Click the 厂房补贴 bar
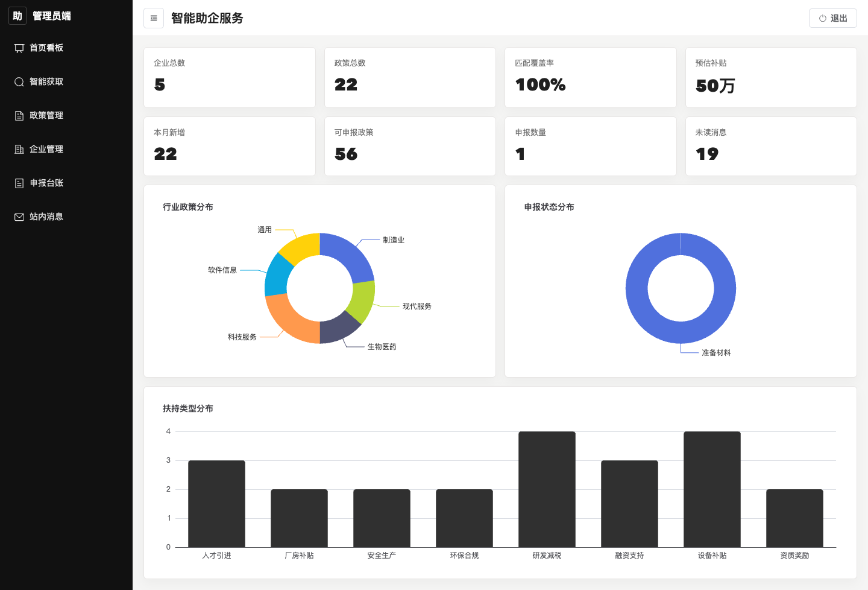Image resolution: width=868 pixels, height=590 pixels. click(299, 518)
